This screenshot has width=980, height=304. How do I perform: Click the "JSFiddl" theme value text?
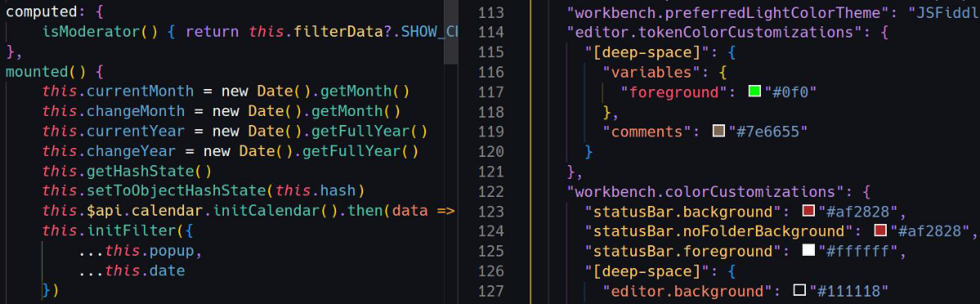pos(944,12)
